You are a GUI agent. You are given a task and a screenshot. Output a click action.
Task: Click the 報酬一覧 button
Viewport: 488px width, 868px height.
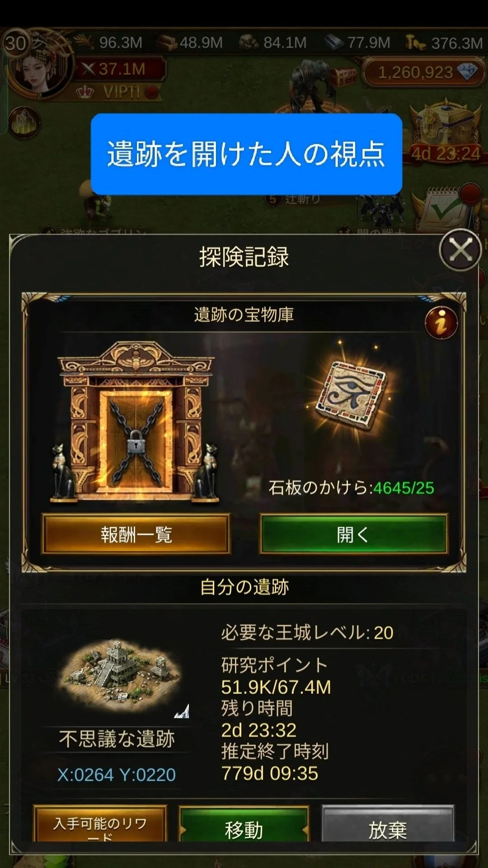tap(136, 534)
